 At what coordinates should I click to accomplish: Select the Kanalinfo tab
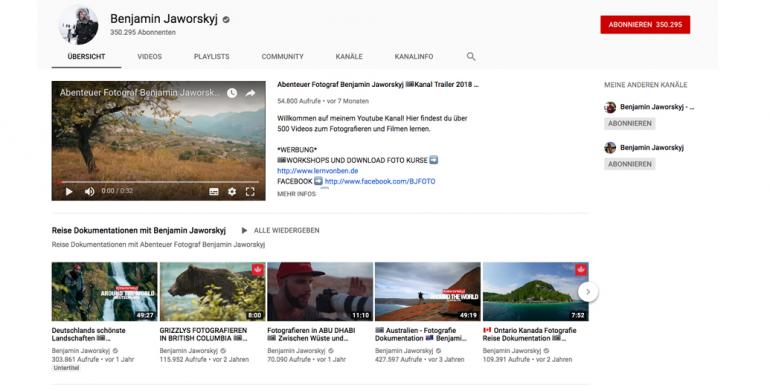point(414,56)
